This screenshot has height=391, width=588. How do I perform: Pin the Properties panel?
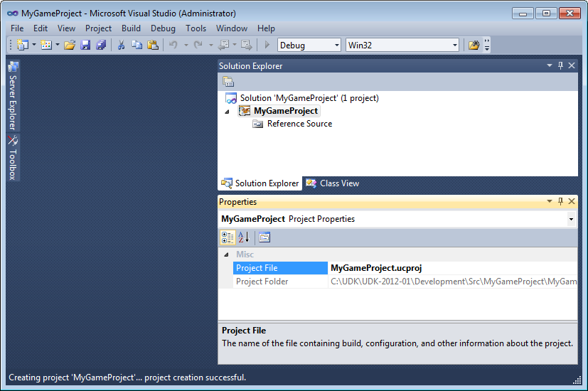[x=560, y=202]
